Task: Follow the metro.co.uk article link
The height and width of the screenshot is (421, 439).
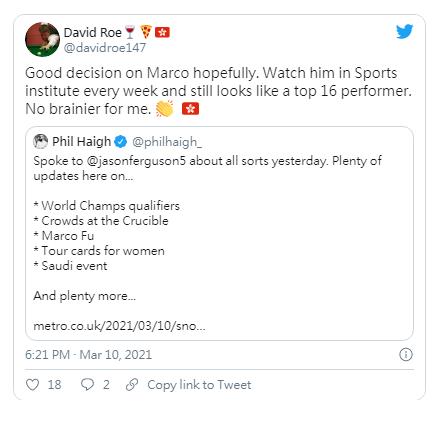Action: [x=119, y=326]
